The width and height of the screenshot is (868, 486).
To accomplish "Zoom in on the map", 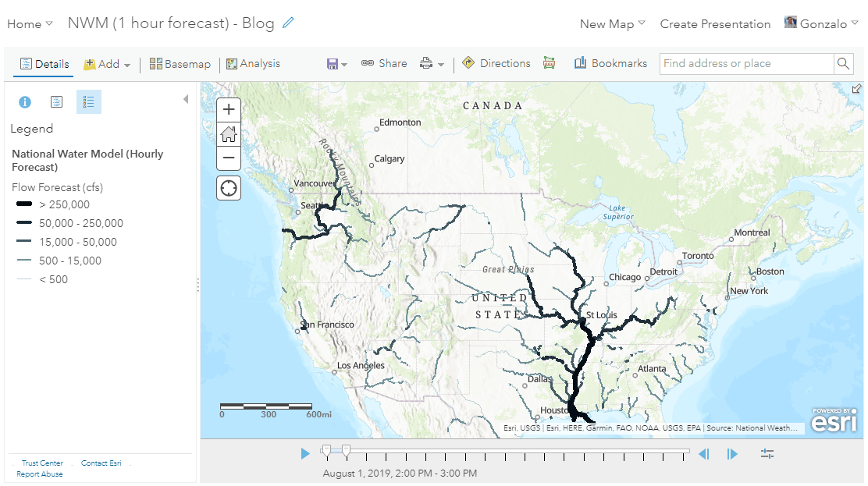I will coord(229,109).
